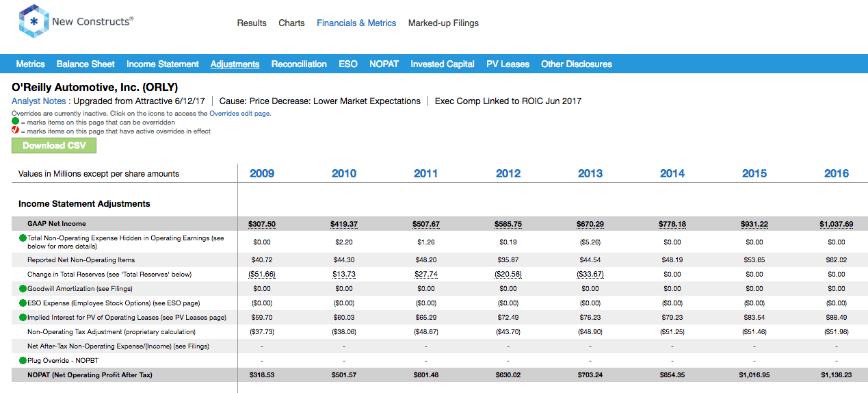Click NOPAT (Net Operating Profit After Tax) label
This screenshot has width=868, height=393.
tap(90, 375)
